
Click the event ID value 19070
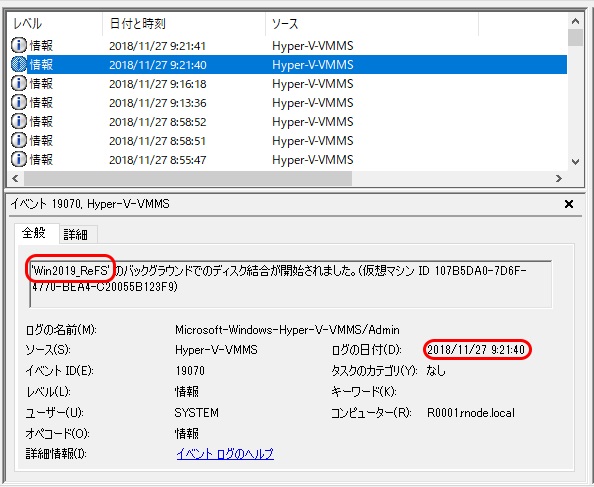pos(190,370)
